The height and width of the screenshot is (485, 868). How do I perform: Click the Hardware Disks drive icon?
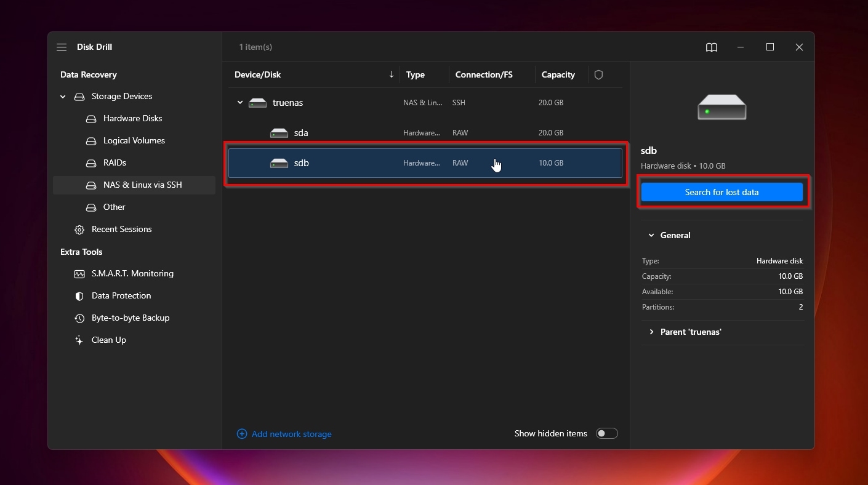pos(91,119)
